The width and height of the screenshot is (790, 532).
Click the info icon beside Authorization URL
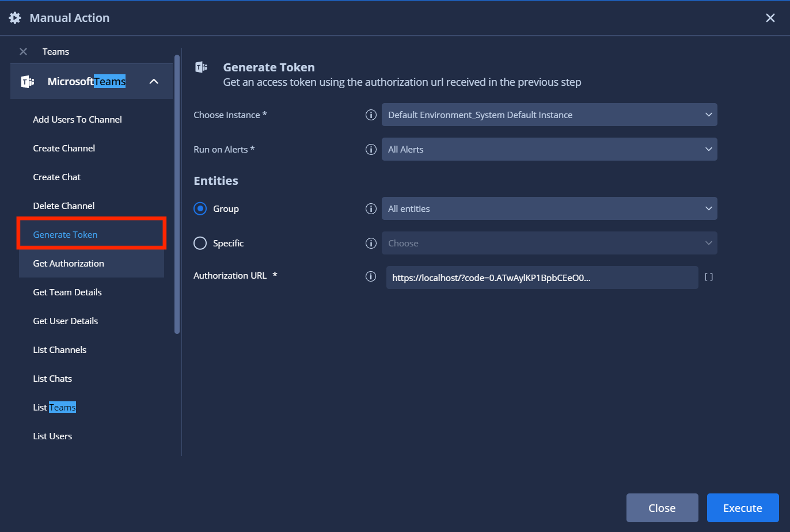coord(371,276)
